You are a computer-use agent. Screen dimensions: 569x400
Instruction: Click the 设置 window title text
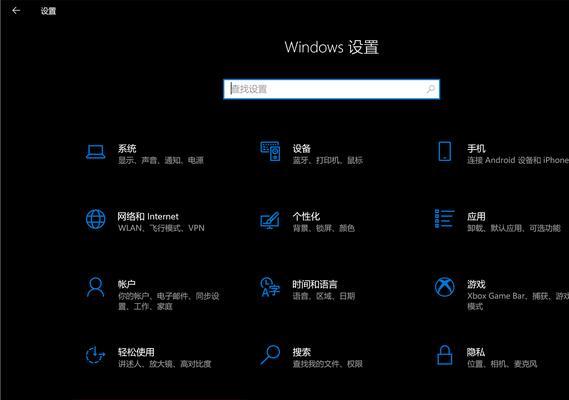(48, 11)
